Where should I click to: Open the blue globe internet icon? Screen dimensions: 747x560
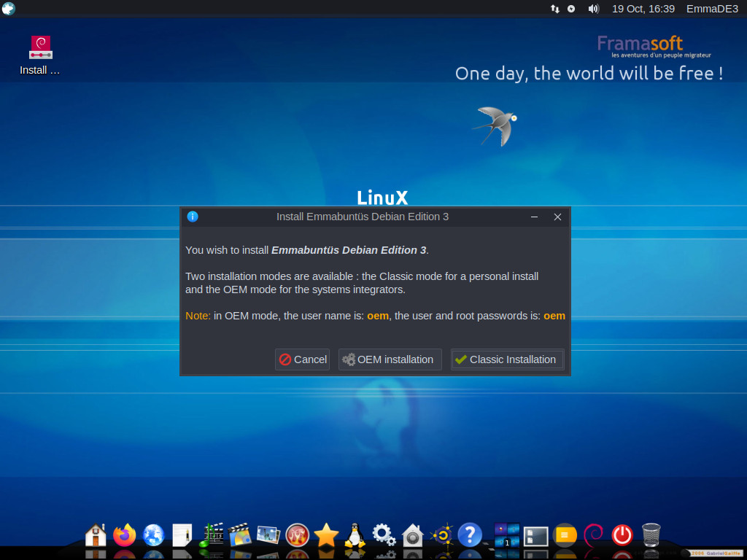(x=153, y=535)
